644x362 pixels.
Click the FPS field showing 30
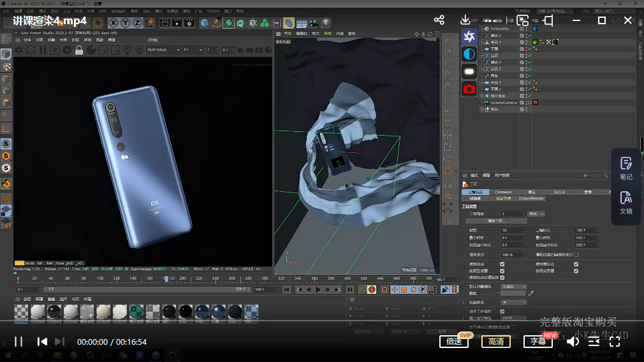[x=513, y=231]
